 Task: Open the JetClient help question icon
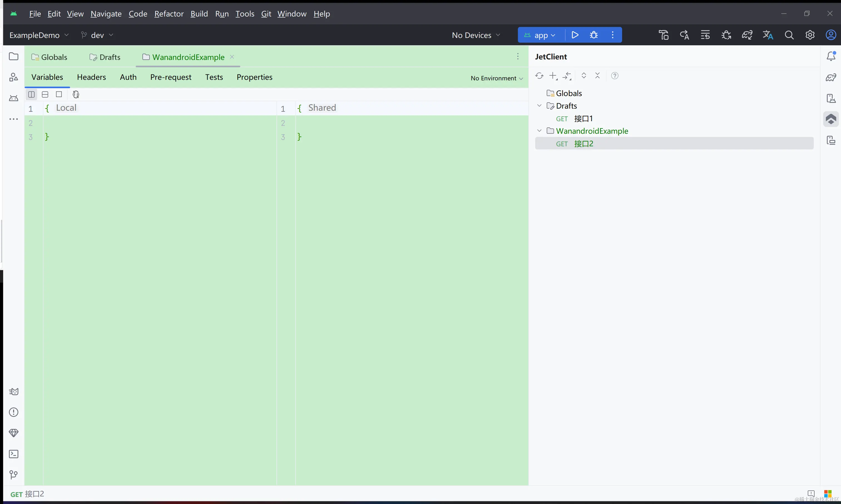click(614, 76)
